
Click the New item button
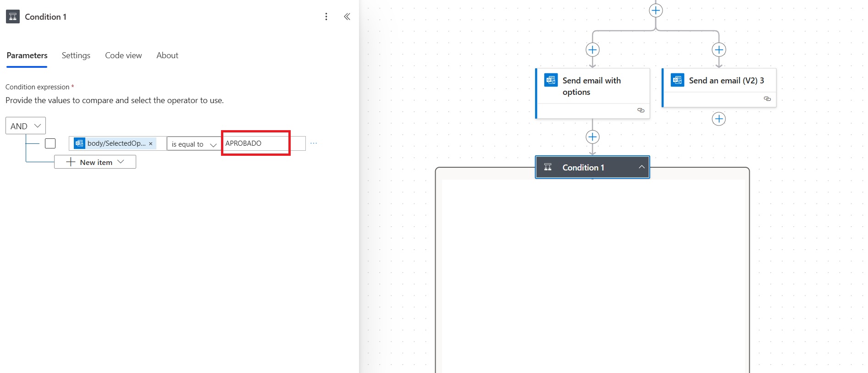(95, 162)
